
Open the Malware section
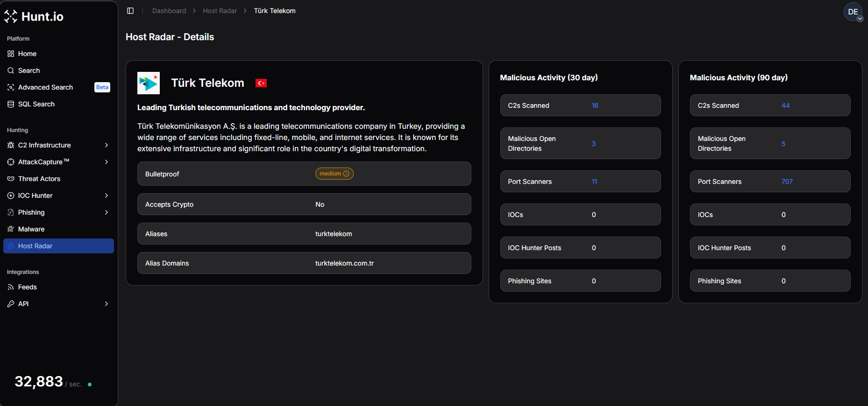click(x=58, y=229)
